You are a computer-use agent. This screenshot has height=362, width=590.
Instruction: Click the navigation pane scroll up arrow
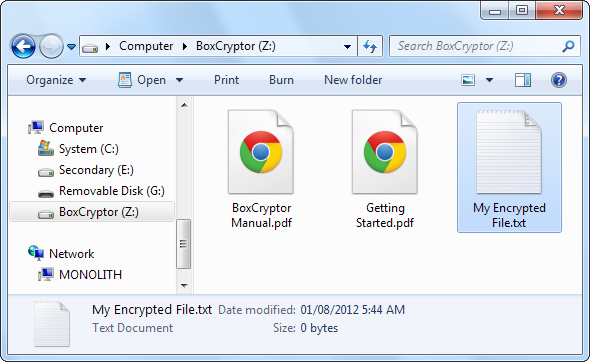pos(184,105)
